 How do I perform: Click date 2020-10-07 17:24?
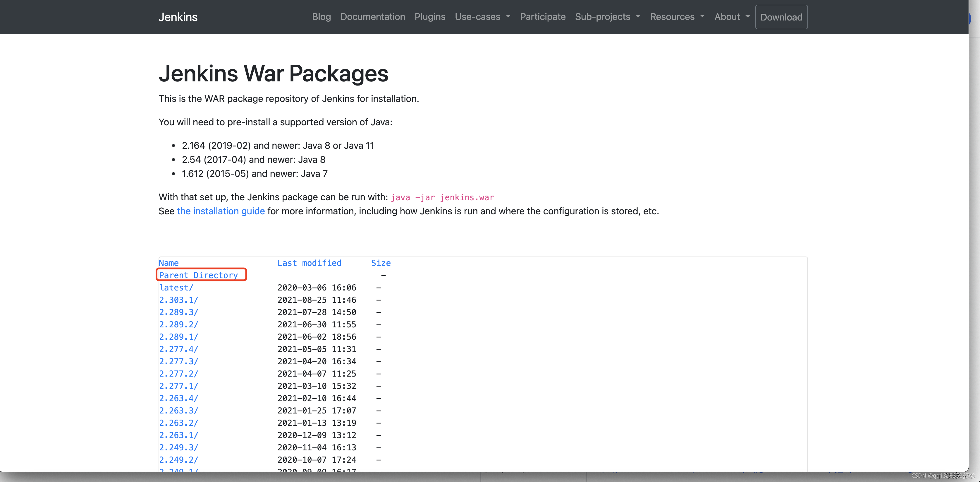coord(317,459)
